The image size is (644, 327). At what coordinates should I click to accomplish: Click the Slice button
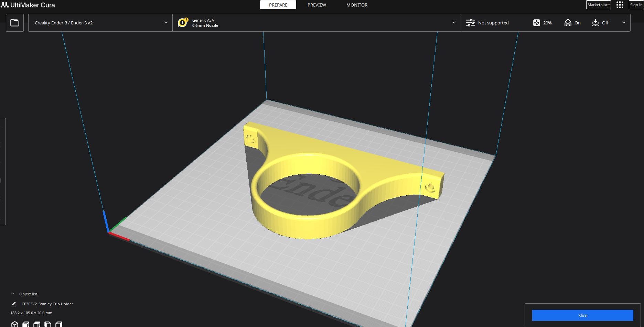[x=582, y=315]
